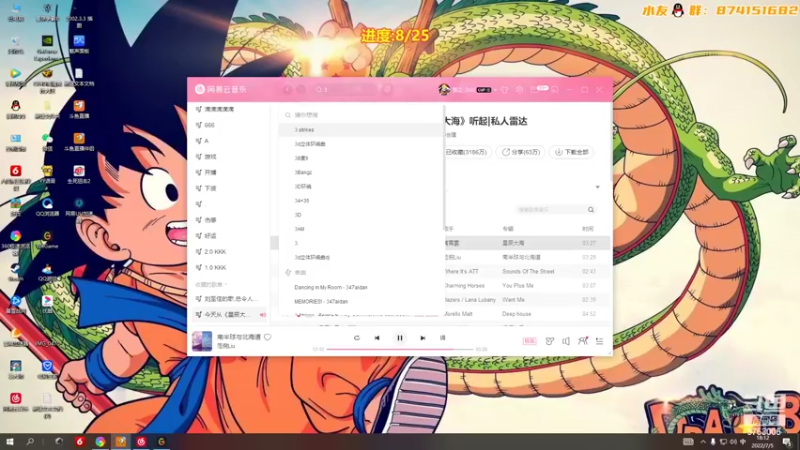This screenshot has height=450, width=800.
Task: Go back with the header back arrow
Action: 288,89
